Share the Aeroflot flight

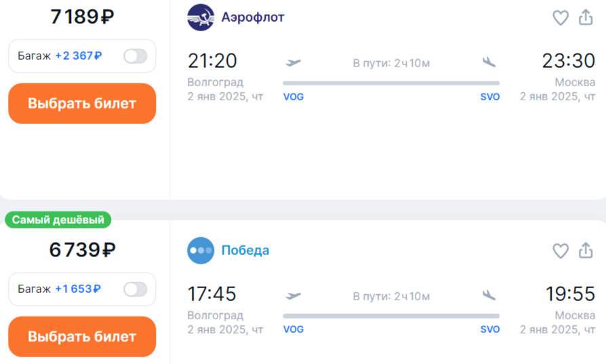(586, 18)
